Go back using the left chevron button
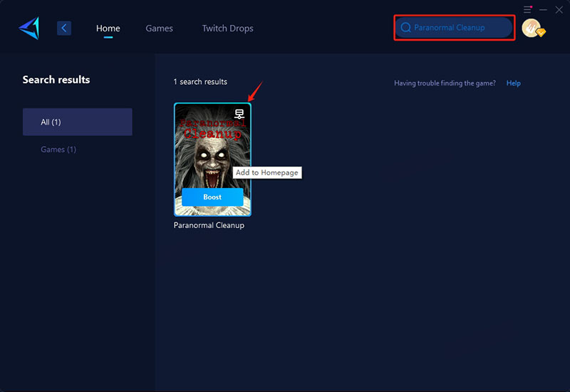Screen dimensions: 570x392 point(64,28)
